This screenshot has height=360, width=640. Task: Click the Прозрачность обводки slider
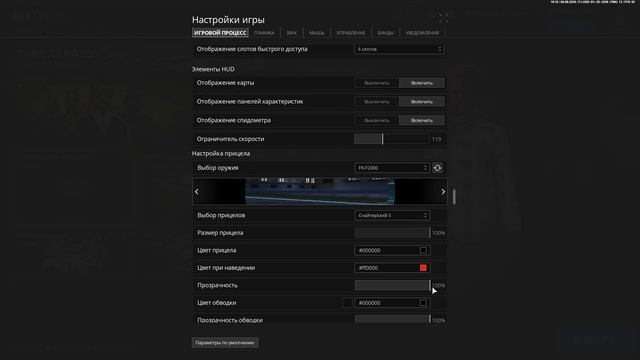(x=392, y=320)
